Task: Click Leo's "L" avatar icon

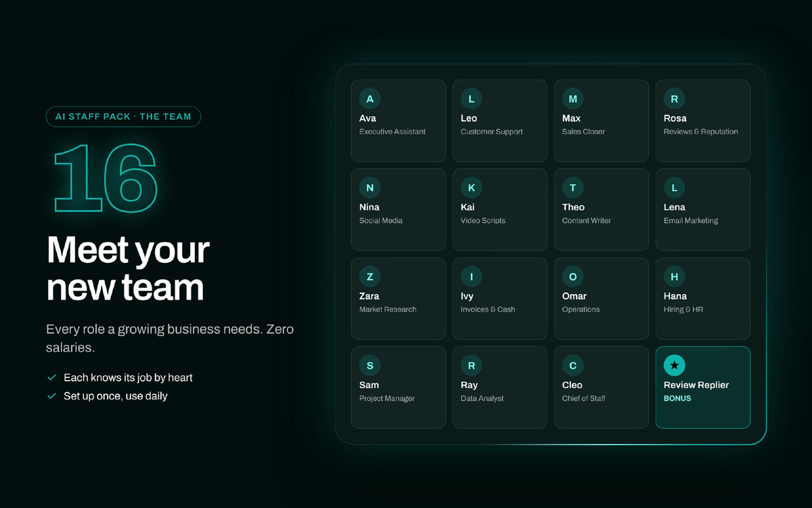Action: tap(472, 99)
